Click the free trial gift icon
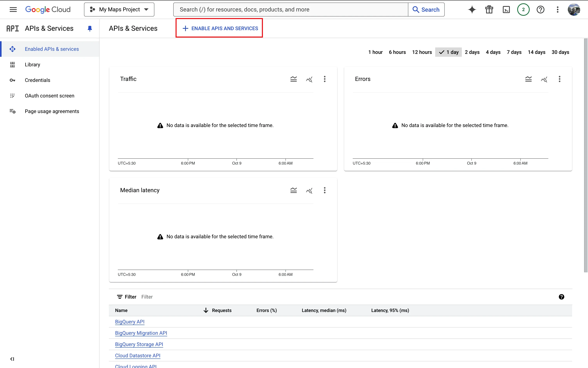 [489, 10]
